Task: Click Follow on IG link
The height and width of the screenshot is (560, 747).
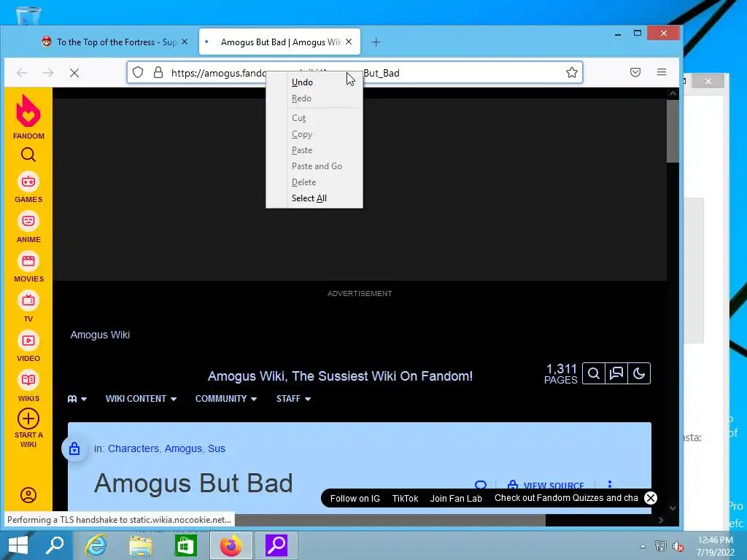Action: tap(355, 499)
